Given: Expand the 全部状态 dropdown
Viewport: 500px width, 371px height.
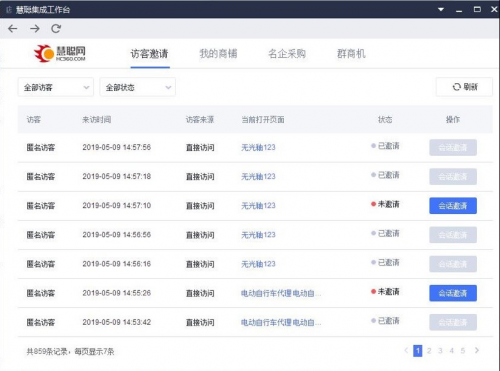Looking at the screenshot, I should tap(138, 87).
